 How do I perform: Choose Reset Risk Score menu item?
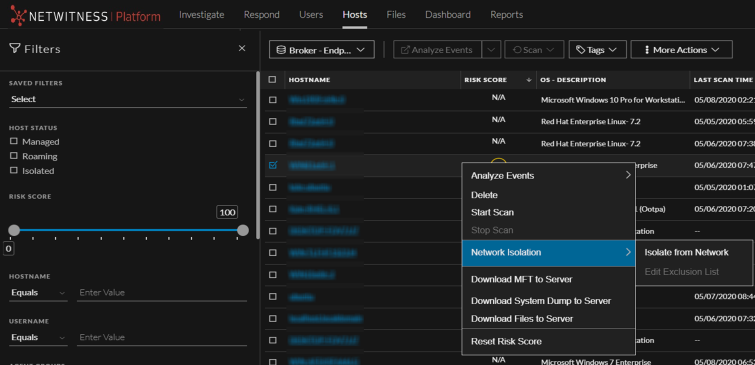coord(548,341)
